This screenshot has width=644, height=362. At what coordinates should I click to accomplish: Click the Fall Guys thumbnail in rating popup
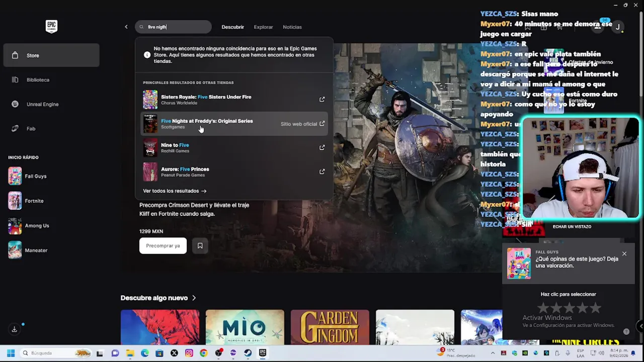(519, 263)
